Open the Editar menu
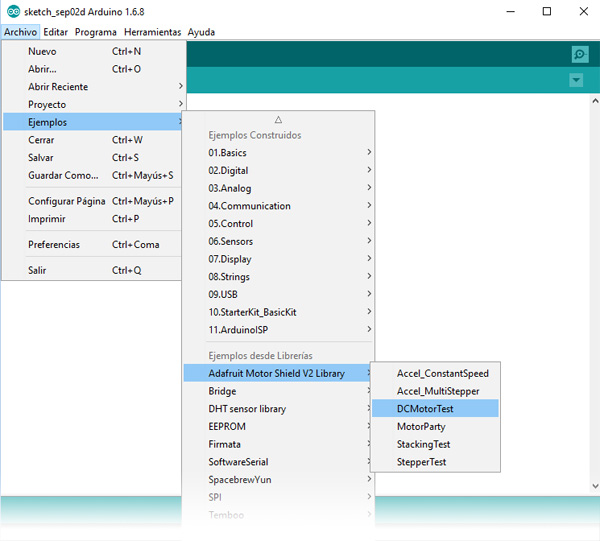Image resolution: width=600 pixels, height=541 pixels. (56, 32)
